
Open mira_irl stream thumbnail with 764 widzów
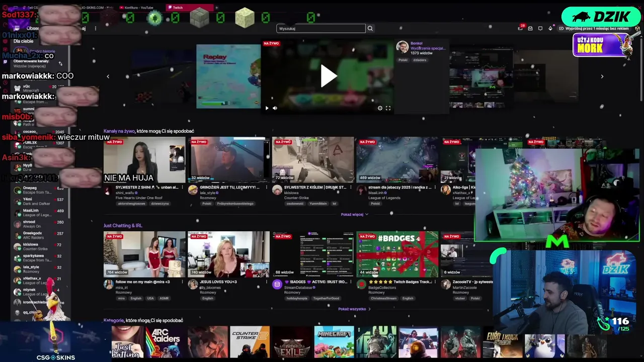[x=144, y=254]
